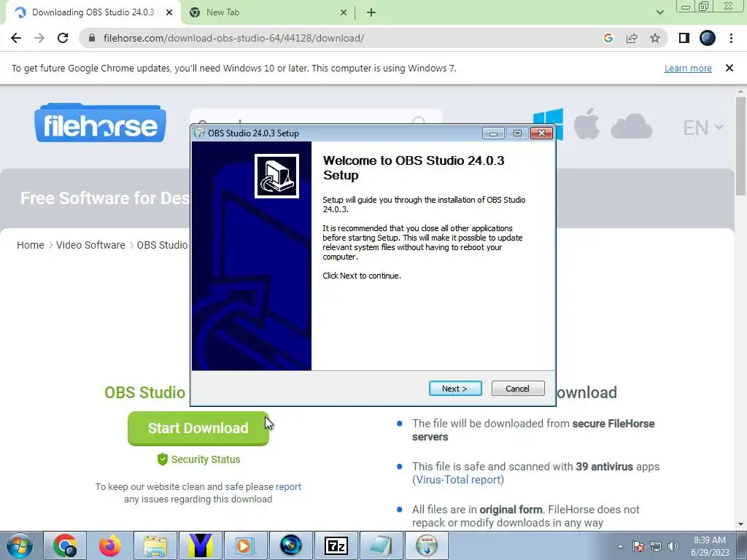Select the Apple Mac platform icon
Image resolution: width=747 pixels, height=560 pixels.
[x=587, y=124]
